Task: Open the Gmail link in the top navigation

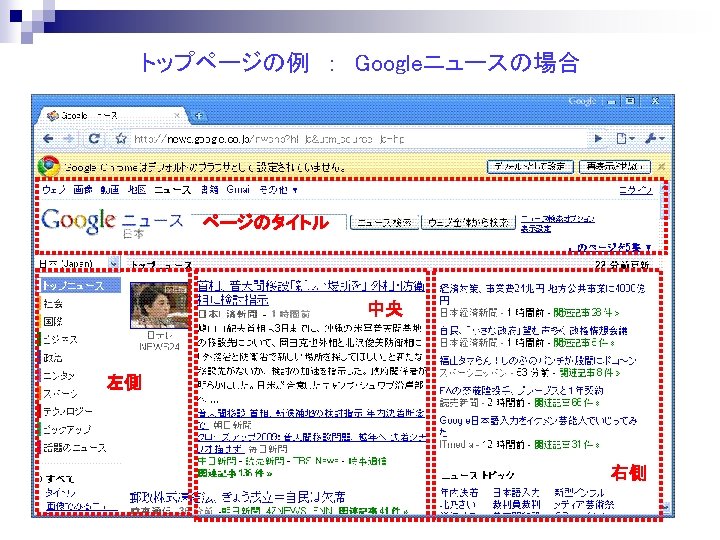Action: click(x=238, y=190)
